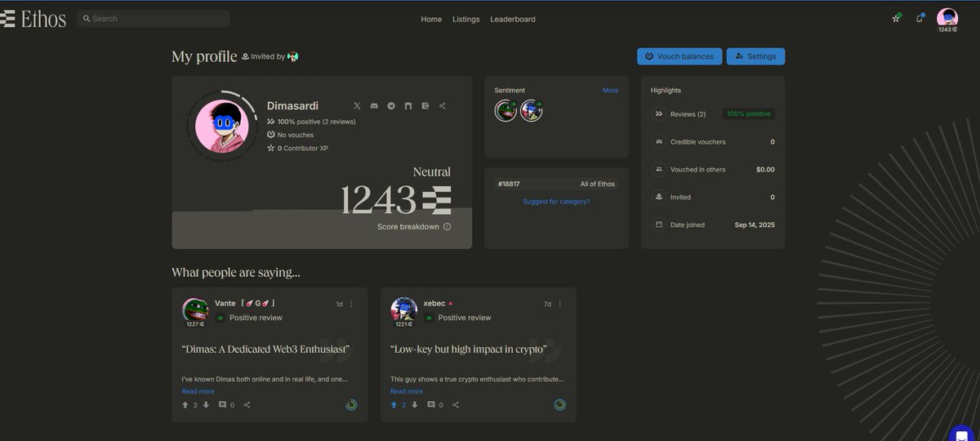Click reviewer name xebec

[x=433, y=304]
